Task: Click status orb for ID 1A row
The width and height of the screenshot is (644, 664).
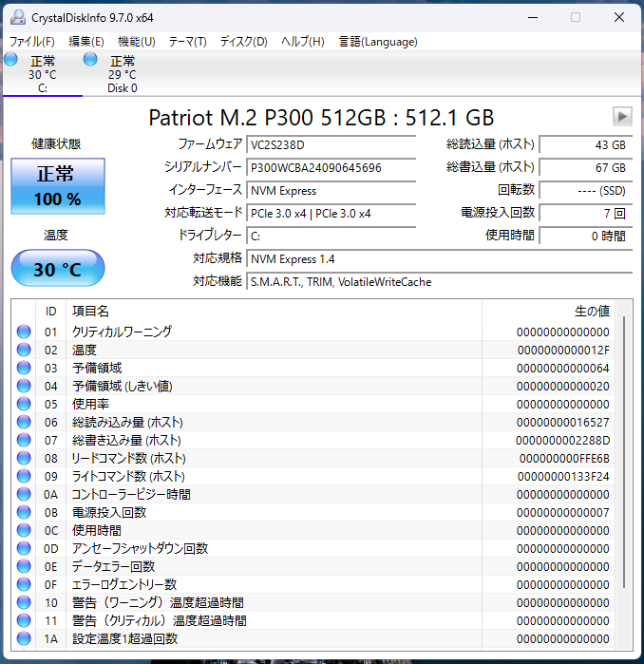Action: click(24, 638)
